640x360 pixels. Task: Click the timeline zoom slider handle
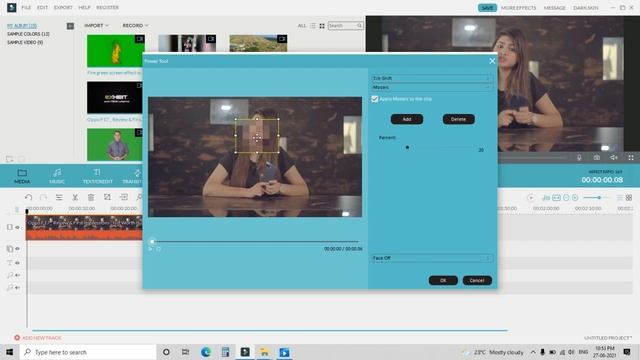(x=599, y=198)
